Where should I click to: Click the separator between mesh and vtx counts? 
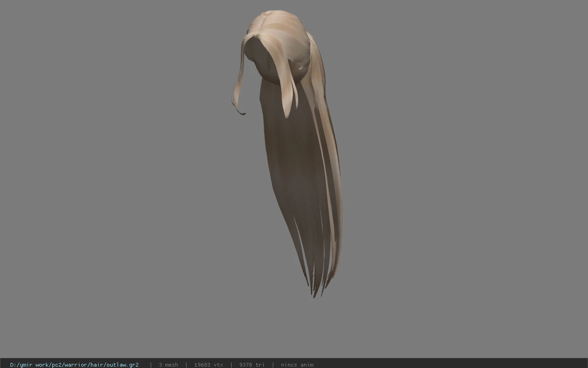(186, 364)
